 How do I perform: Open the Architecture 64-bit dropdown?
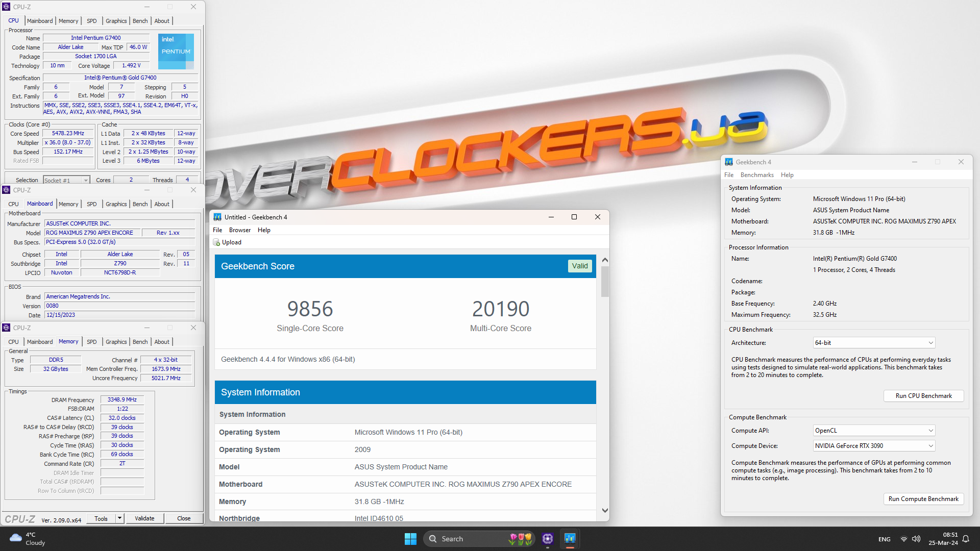(874, 343)
